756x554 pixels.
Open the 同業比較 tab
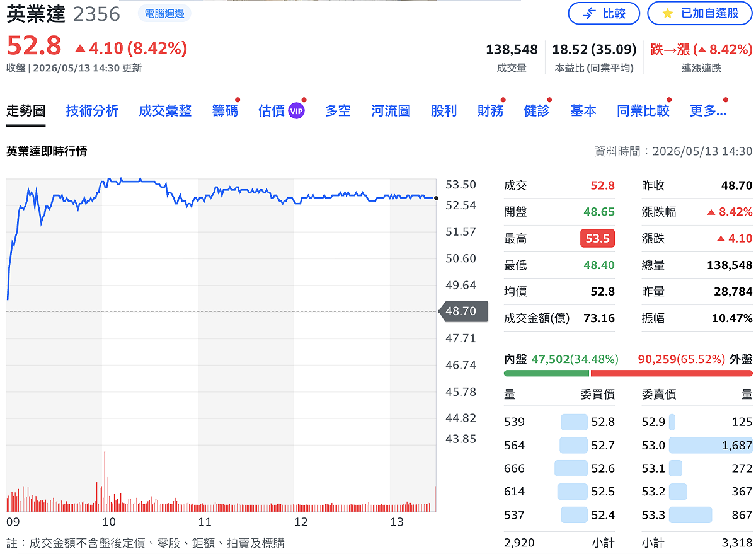click(643, 111)
